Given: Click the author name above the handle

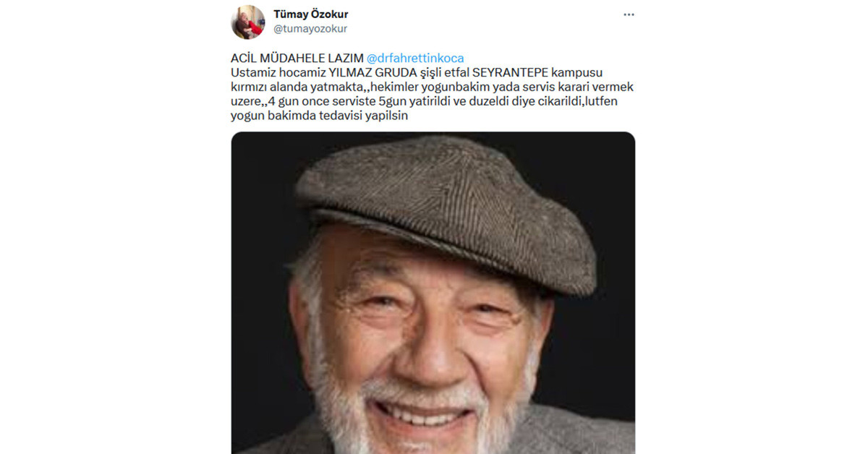Looking at the screenshot, I should coord(310,13).
